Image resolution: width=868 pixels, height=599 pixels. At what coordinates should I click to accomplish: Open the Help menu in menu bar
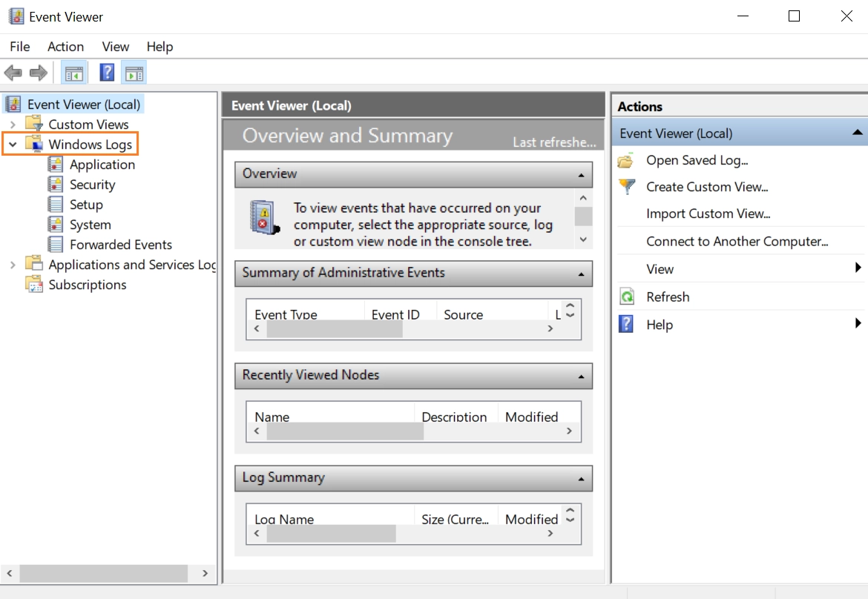(160, 47)
